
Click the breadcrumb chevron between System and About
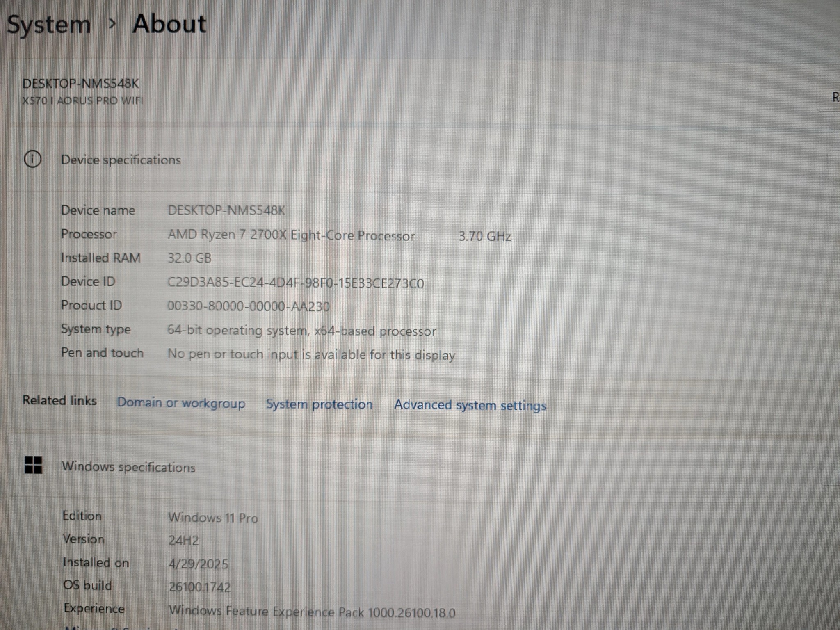pos(112,25)
